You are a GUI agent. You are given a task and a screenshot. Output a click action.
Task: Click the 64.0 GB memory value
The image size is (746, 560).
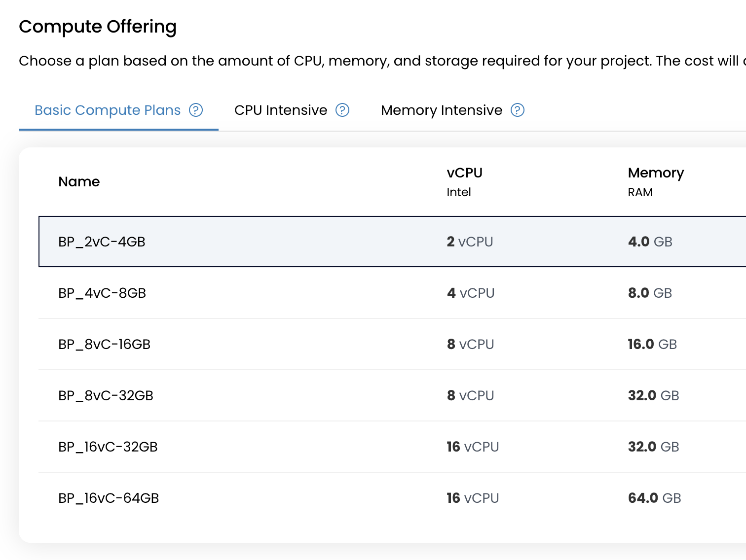click(x=654, y=498)
